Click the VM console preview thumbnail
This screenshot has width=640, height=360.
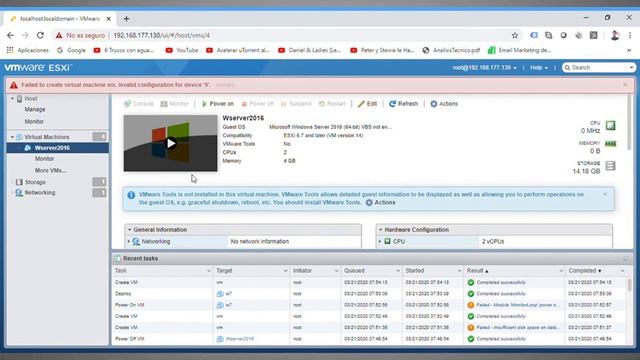171,143
